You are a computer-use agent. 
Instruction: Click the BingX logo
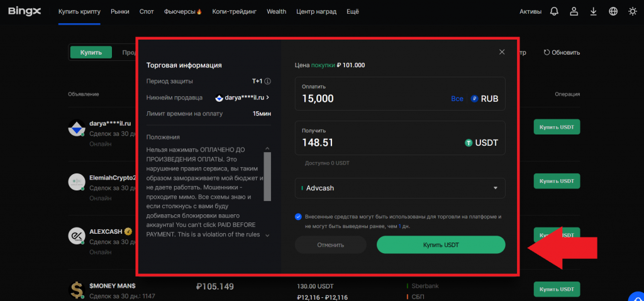click(x=25, y=11)
